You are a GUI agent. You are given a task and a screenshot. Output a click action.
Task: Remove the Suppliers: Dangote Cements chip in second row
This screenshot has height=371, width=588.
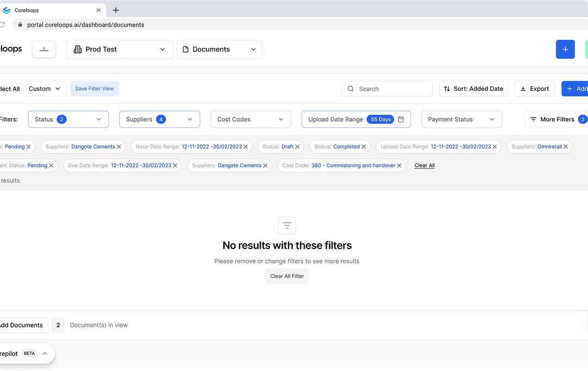pyautogui.click(x=265, y=165)
